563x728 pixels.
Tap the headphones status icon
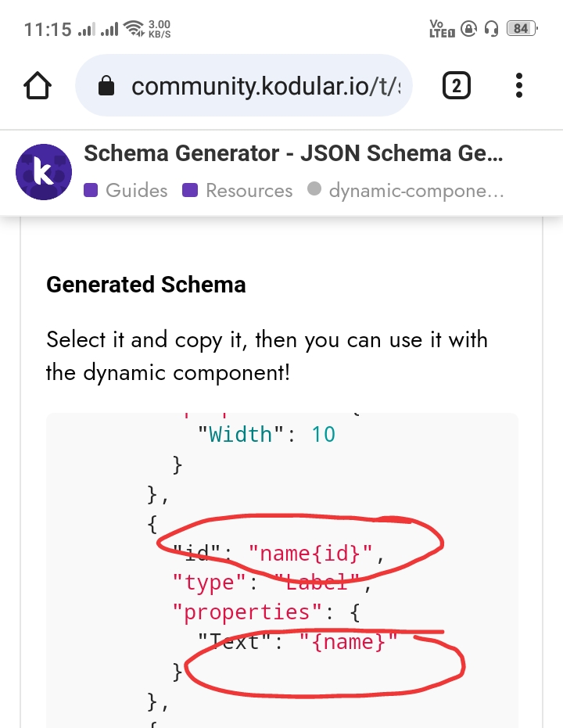tap(491, 29)
